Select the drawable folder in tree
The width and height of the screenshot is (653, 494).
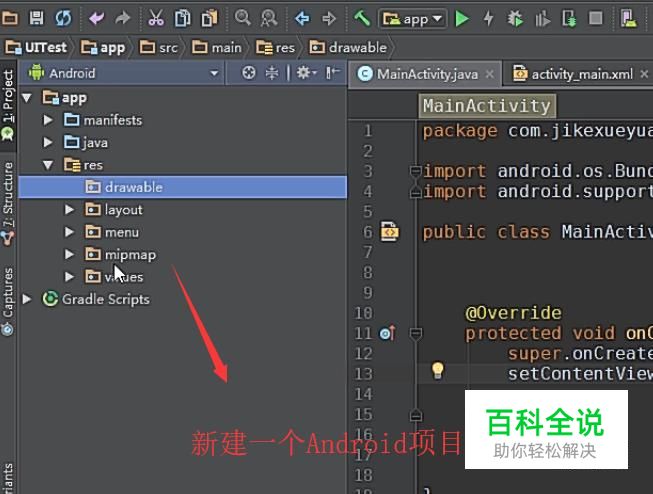pos(182,187)
